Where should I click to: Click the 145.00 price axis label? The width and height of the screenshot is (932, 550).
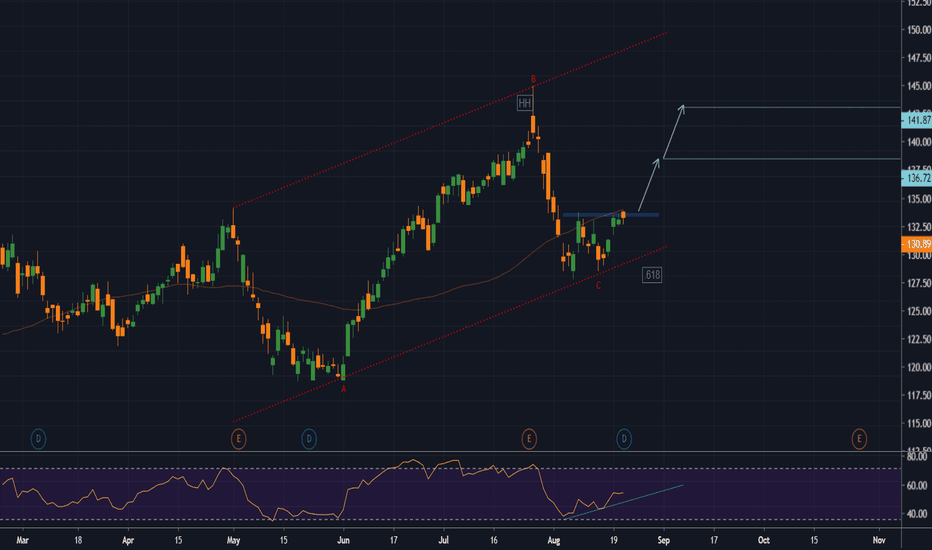click(x=919, y=86)
